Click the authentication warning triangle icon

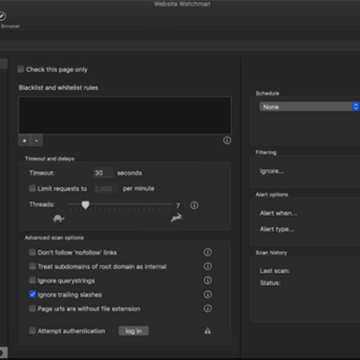(x=208, y=331)
